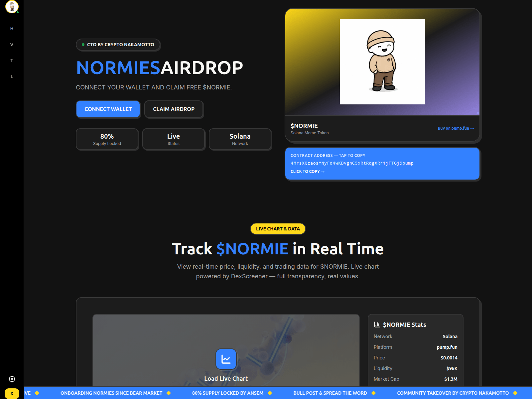Image resolution: width=532 pixels, height=399 pixels.
Task: Select the Solana Network card
Action: 240,139
